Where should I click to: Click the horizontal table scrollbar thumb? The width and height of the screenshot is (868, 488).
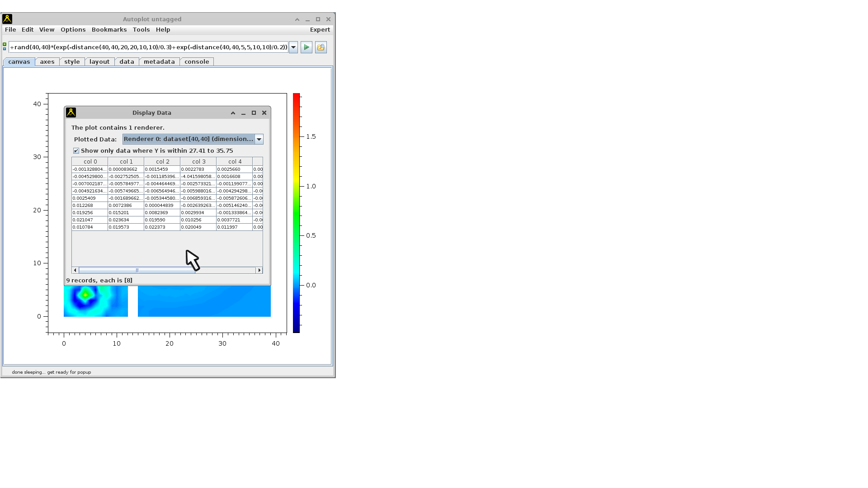coord(137,270)
